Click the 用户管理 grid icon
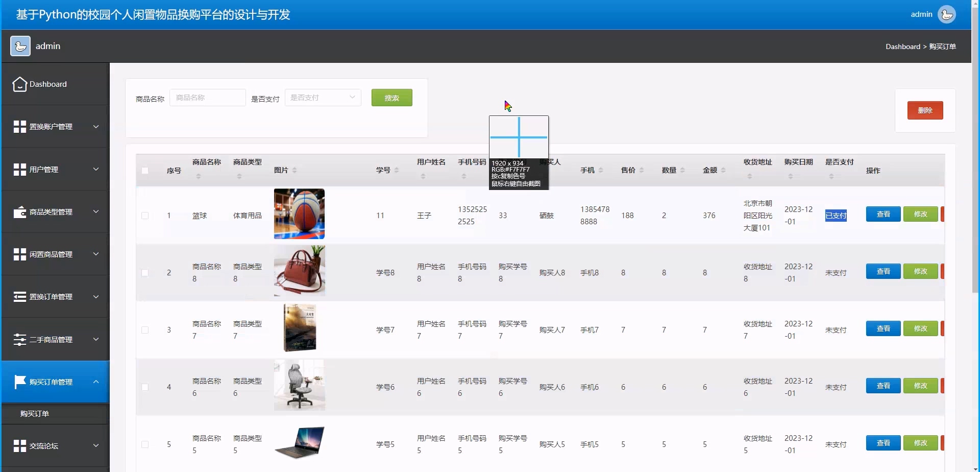 click(19, 170)
